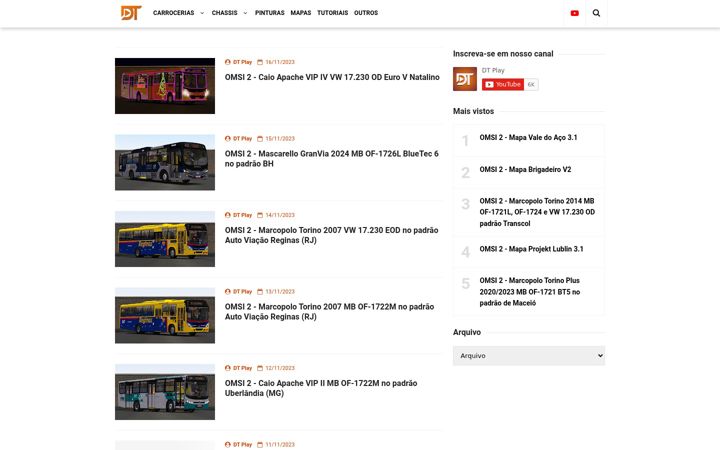Viewport: 720px width, 450px height.
Task: Click the date 16/11/2023
Action: 280,62
